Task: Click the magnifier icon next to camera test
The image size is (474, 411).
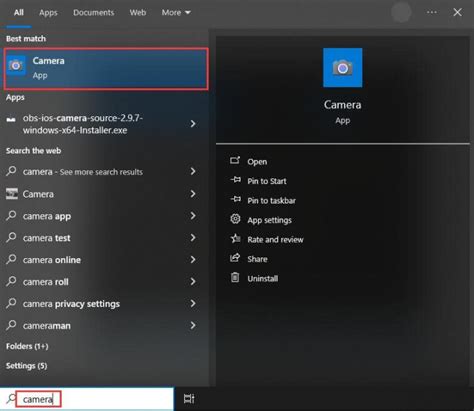Action: (11, 238)
